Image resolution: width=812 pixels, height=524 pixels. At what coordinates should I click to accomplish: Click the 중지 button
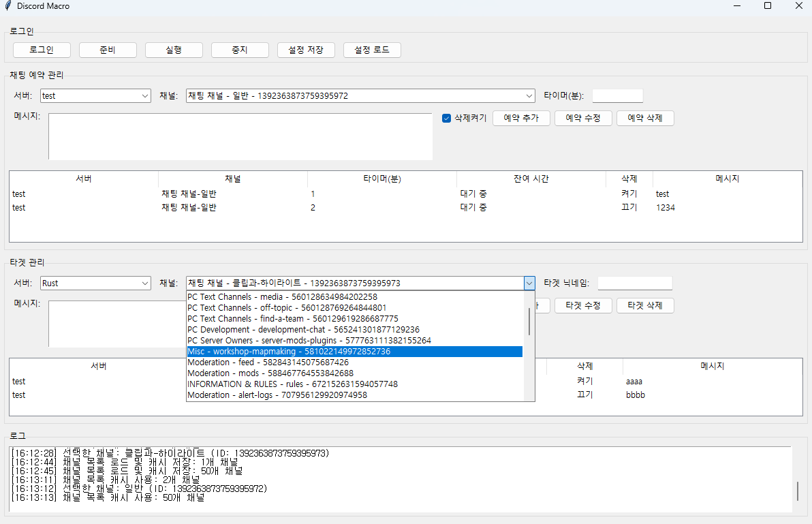coord(240,50)
